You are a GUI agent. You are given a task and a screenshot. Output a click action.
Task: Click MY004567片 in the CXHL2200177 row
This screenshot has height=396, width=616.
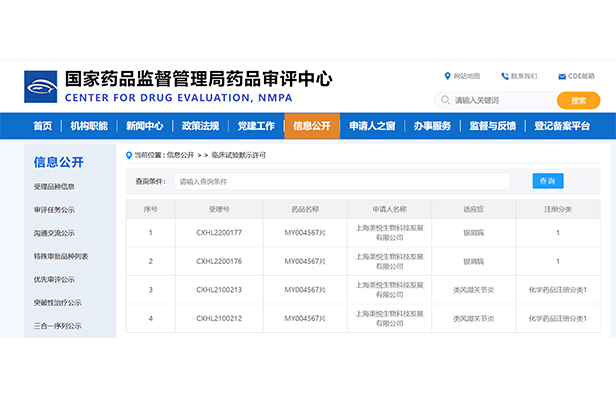pyautogui.click(x=305, y=233)
